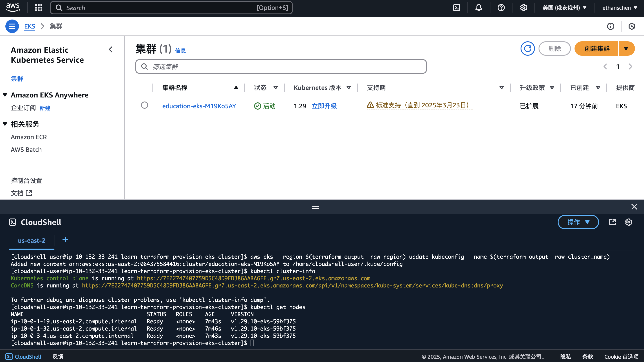Screen dimensions: 644x362
Task: Open CloudShell in new browser tab icon
Action: click(612, 222)
